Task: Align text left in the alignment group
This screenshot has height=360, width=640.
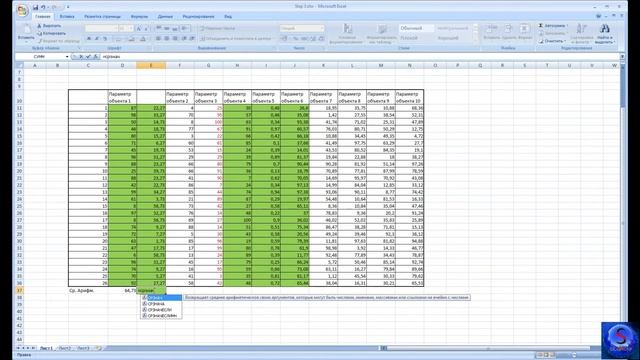Action: (x=158, y=39)
